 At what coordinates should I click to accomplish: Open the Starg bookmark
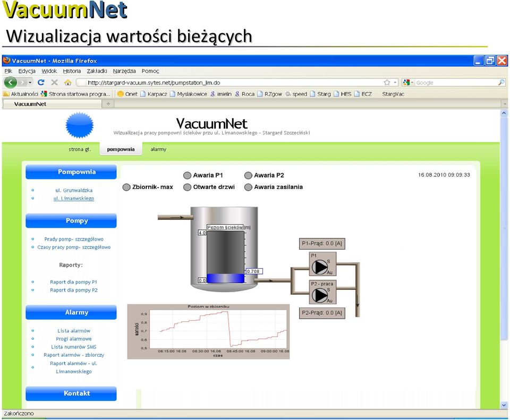[x=320, y=94]
